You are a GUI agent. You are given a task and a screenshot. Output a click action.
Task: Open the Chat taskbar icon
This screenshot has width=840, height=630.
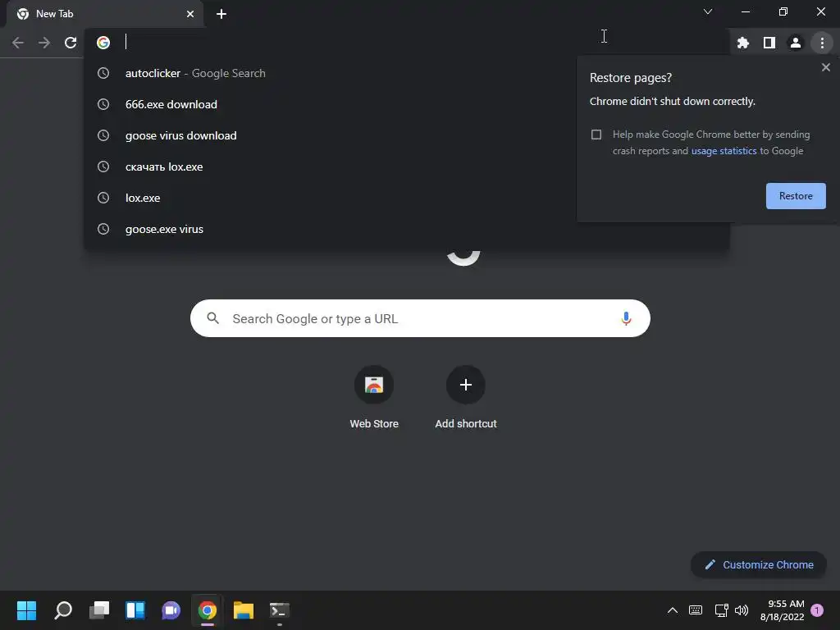(171, 610)
